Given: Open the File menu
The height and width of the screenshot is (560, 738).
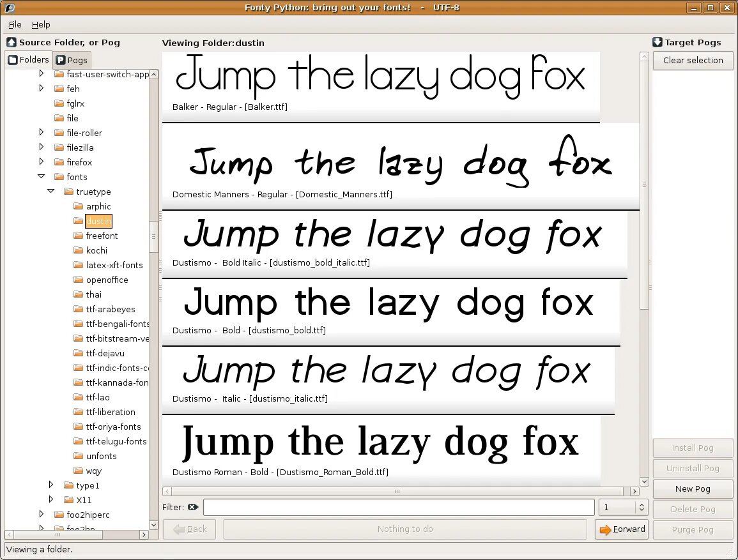Looking at the screenshot, I should tap(15, 24).
